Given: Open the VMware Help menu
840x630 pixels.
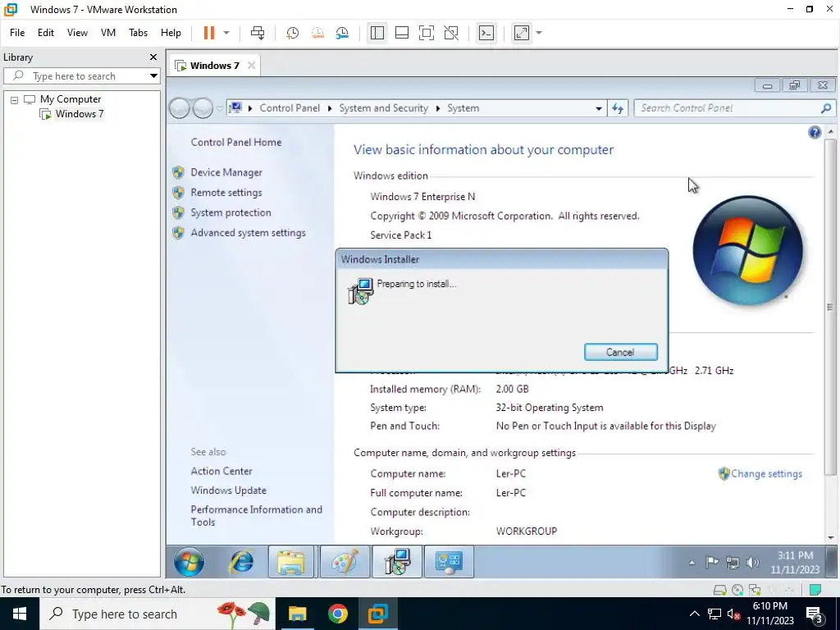Looking at the screenshot, I should 171,33.
